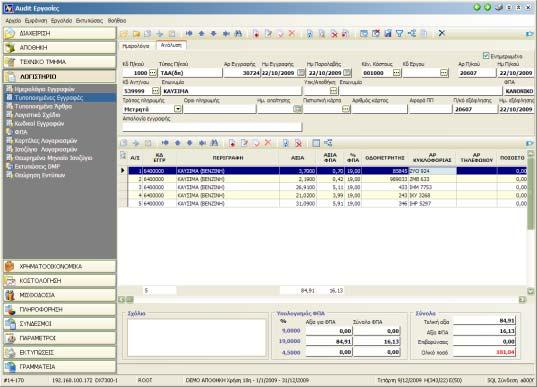Click the blue arrow icon ending the header toolbar
The width and height of the screenshot is (537, 387).
tap(529, 34)
